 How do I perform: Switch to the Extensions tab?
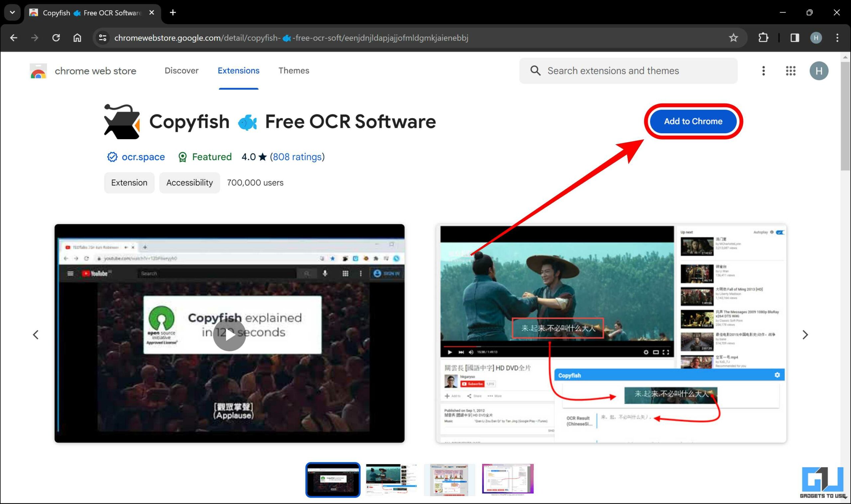(238, 71)
